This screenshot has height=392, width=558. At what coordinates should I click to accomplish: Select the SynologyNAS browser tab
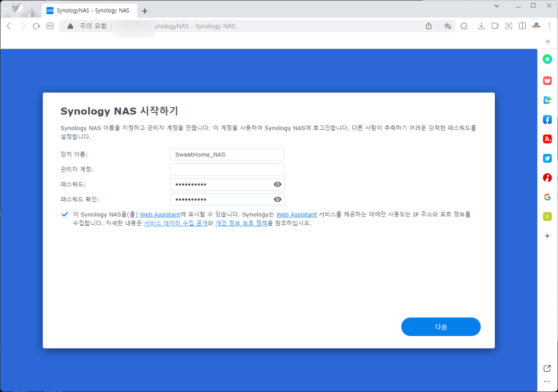[89, 11]
